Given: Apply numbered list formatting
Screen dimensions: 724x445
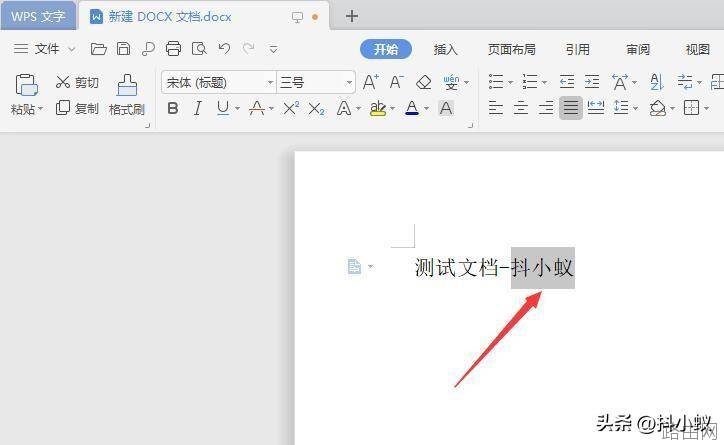Looking at the screenshot, I should [530, 82].
